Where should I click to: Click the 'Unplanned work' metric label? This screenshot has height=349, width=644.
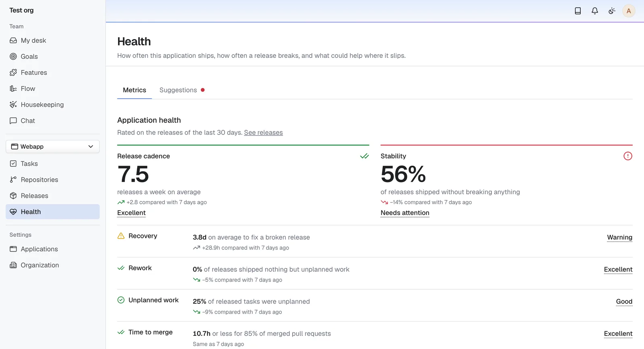point(153,300)
